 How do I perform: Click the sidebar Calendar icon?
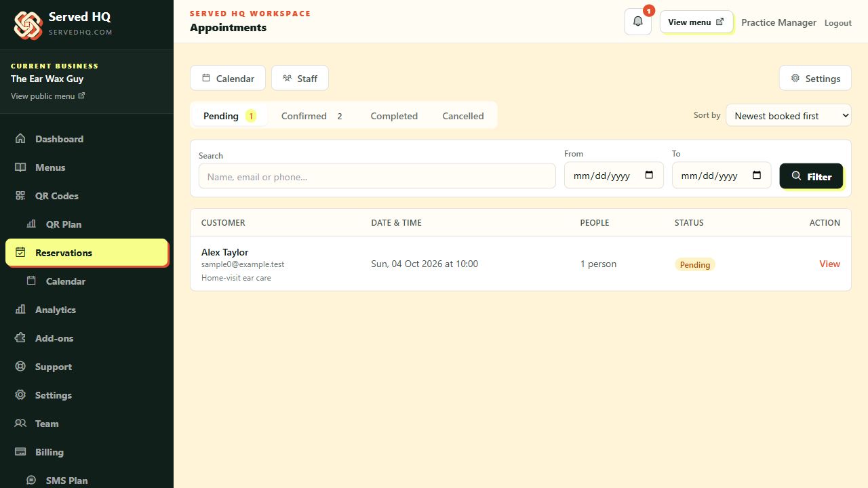point(31,281)
